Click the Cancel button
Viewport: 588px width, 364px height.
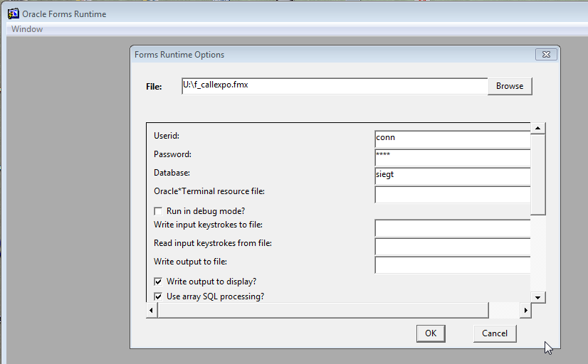pyautogui.click(x=495, y=333)
